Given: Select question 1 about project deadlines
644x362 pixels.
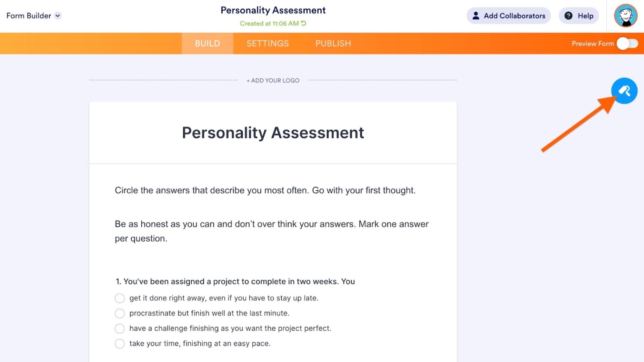Looking at the screenshot, I should pyautogui.click(x=235, y=281).
